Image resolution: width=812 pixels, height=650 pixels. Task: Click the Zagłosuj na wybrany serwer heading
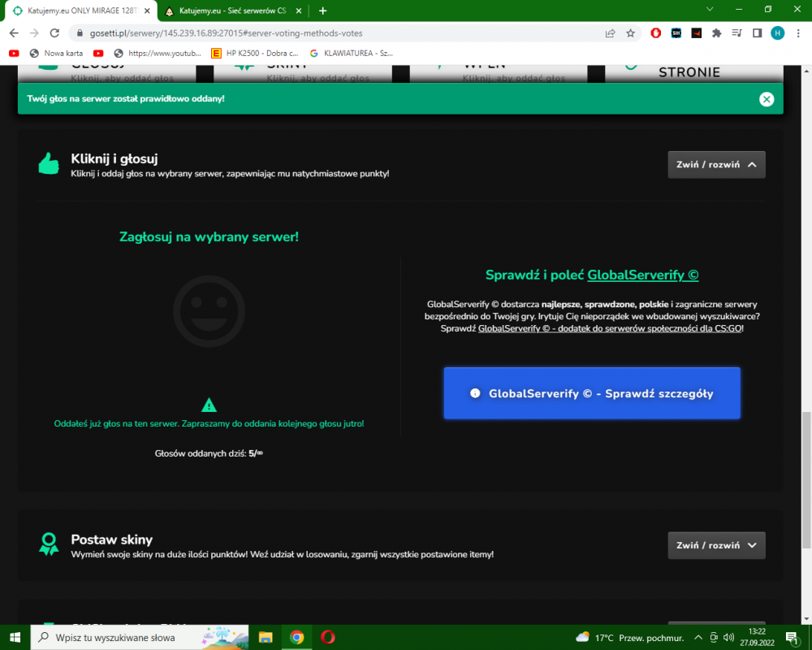pyautogui.click(x=209, y=237)
